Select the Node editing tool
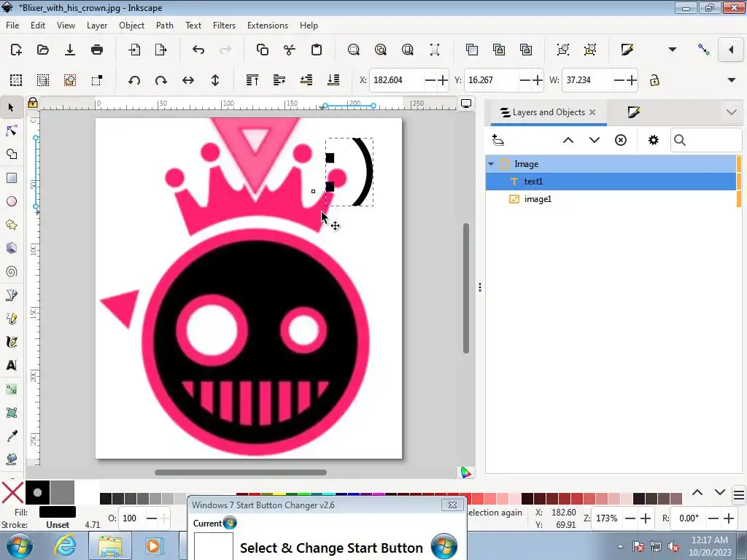 [x=12, y=131]
